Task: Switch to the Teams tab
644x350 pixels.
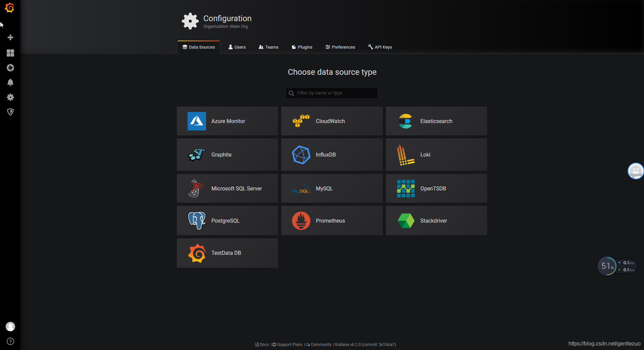Action: tap(268, 47)
